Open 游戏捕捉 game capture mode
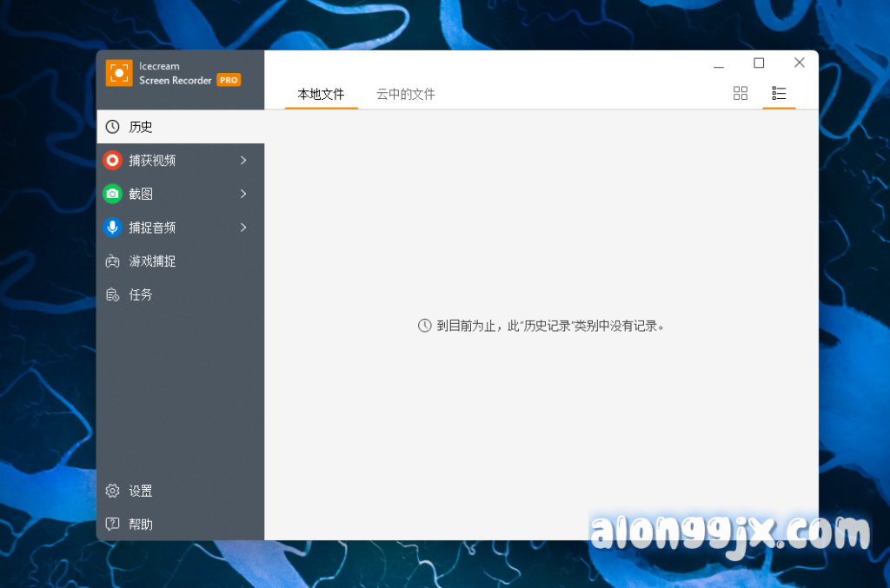 click(152, 261)
